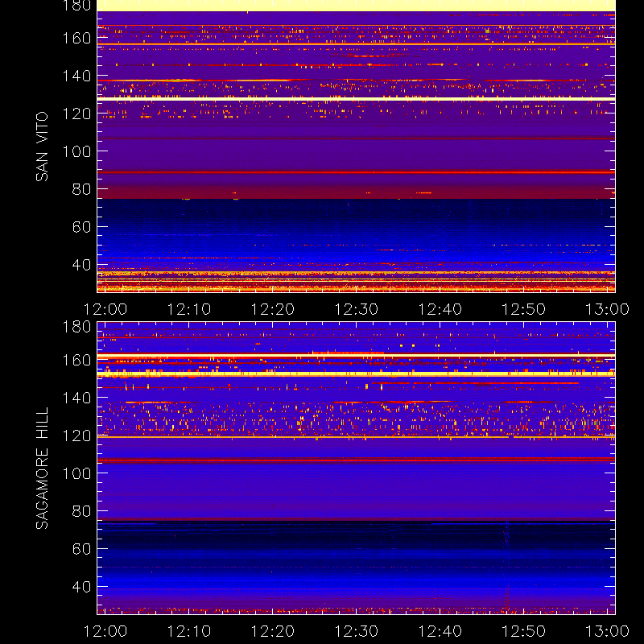Click 12:30 time label under Sagamore Hill plot
This screenshot has width=644, height=644.
coord(356,631)
